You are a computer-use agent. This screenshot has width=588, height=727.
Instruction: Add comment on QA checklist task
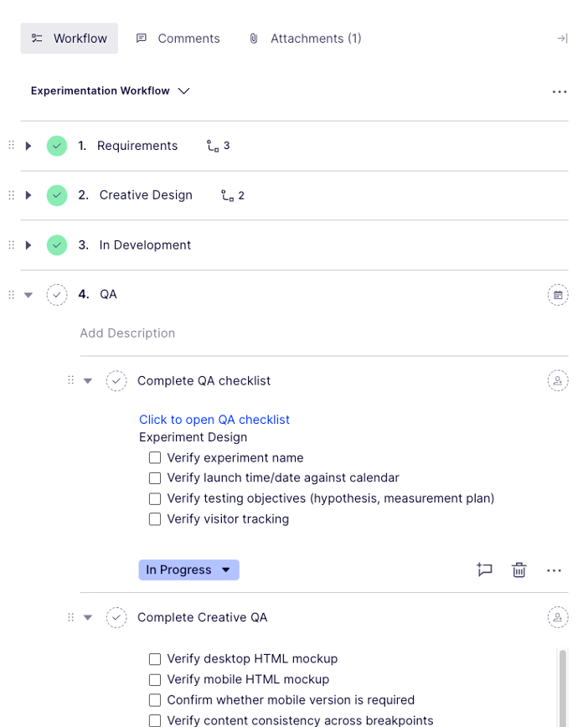(x=485, y=570)
